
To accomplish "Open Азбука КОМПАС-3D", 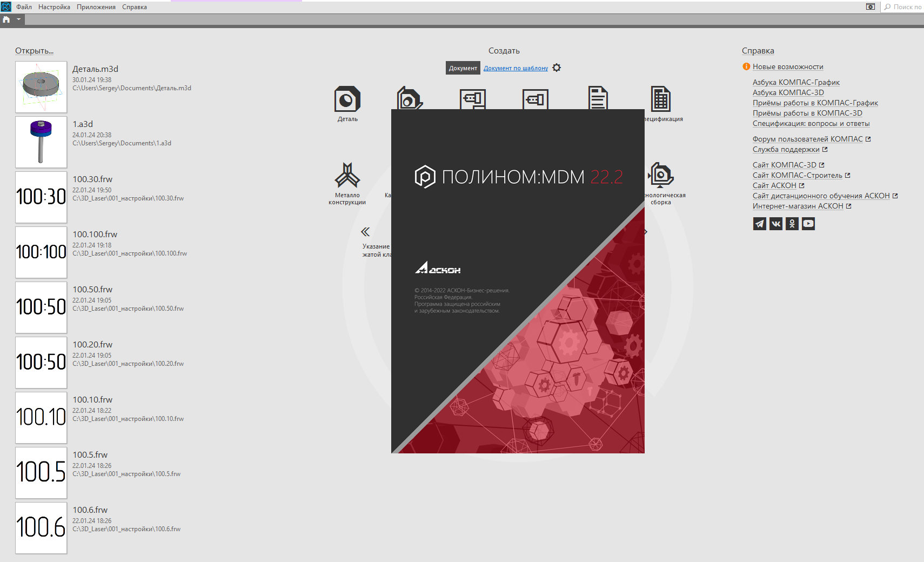I will pyautogui.click(x=788, y=92).
